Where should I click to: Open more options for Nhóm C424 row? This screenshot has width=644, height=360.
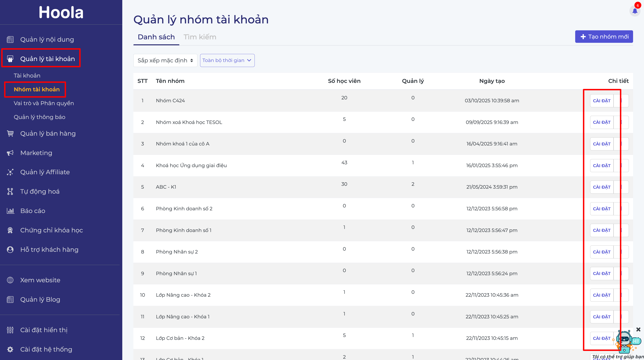[x=621, y=101]
